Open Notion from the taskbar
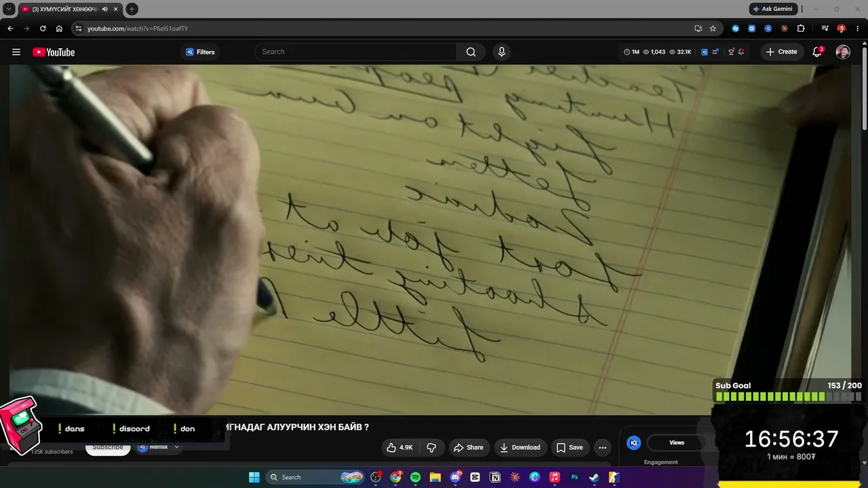Viewport: 868px width, 488px height. coord(495,477)
